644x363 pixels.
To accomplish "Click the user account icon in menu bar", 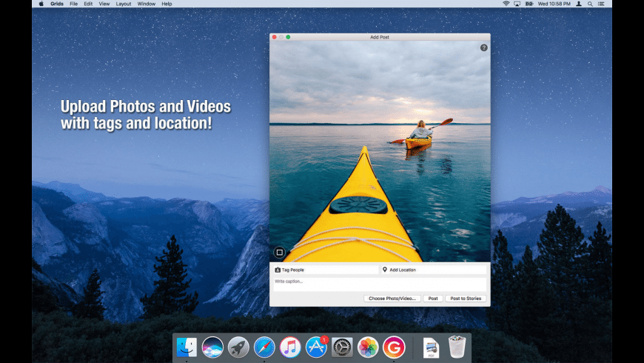I will pyautogui.click(x=579, y=4).
